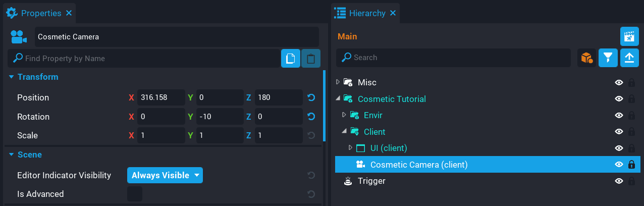This screenshot has height=206, width=644.
Task: Expand the Misc folder in Hierarchy
Action: pos(338,82)
